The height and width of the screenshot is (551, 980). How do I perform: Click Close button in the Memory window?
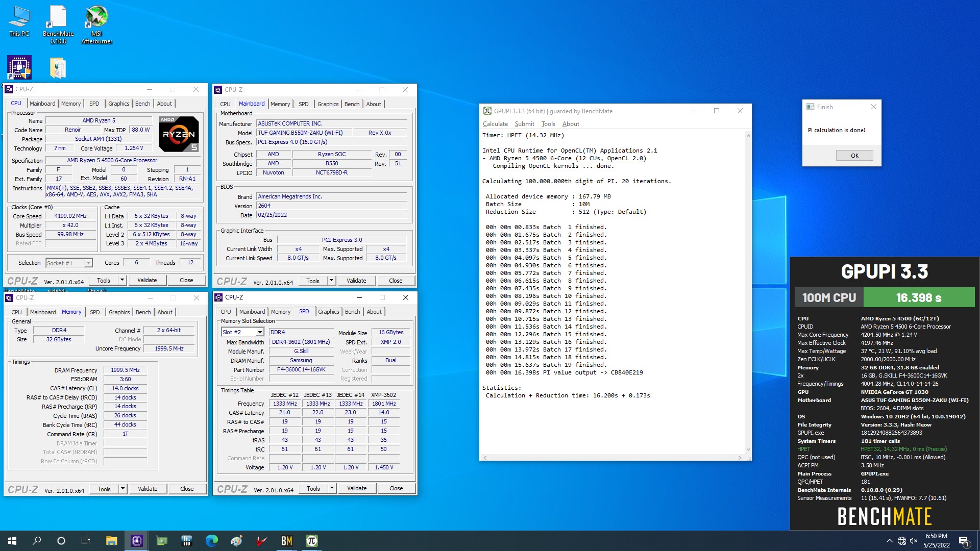pos(187,489)
